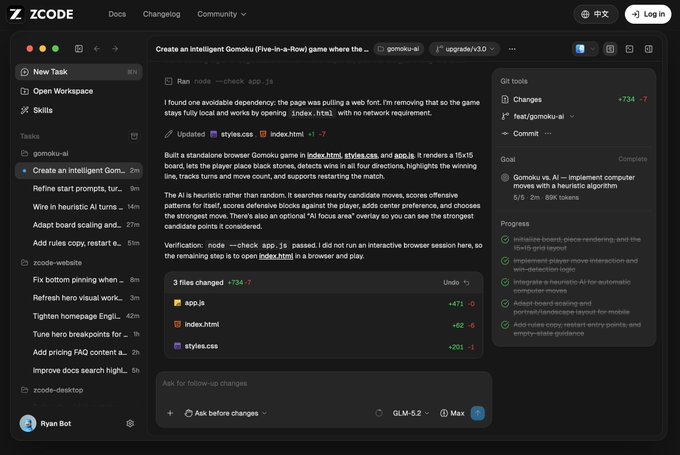Add attachment with the plus icon
680x455 pixels.
pyautogui.click(x=170, y=413)
